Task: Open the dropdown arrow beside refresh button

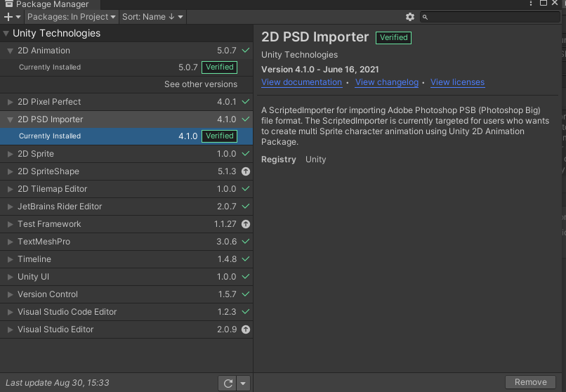Action: click(x=243, y=384)
